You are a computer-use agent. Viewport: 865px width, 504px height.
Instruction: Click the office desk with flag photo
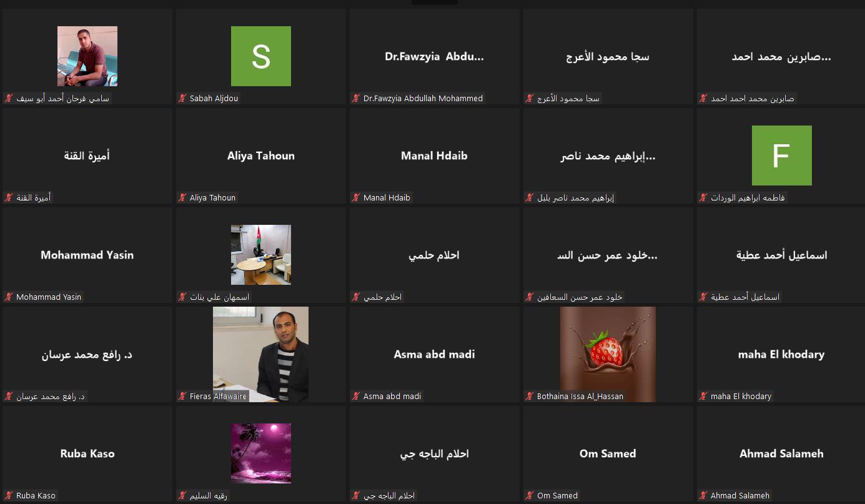click(x=261, y=255)
